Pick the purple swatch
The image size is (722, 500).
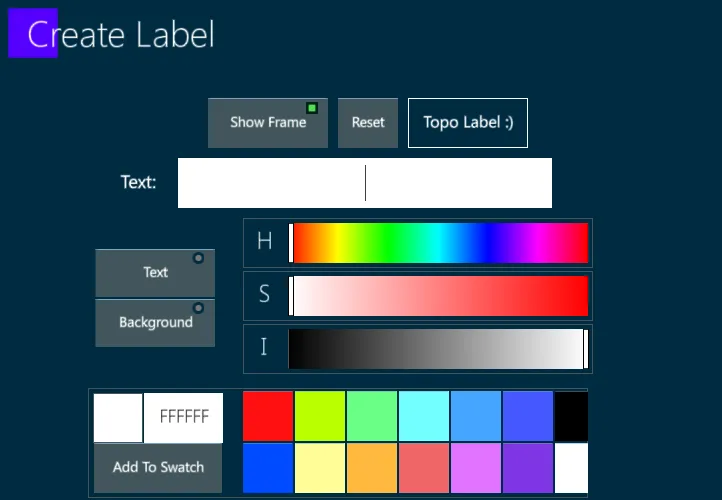click(528, 468)
